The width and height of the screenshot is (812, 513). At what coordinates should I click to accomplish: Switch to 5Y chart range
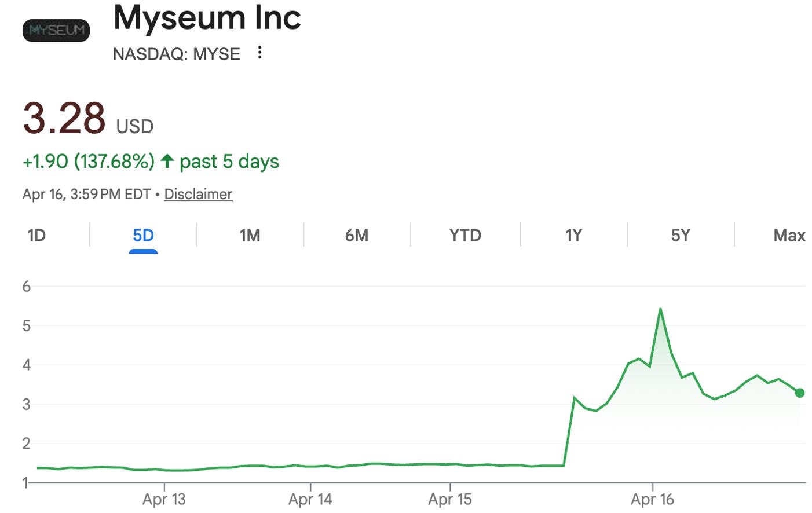pyautogui.click(x=681, y=235)
